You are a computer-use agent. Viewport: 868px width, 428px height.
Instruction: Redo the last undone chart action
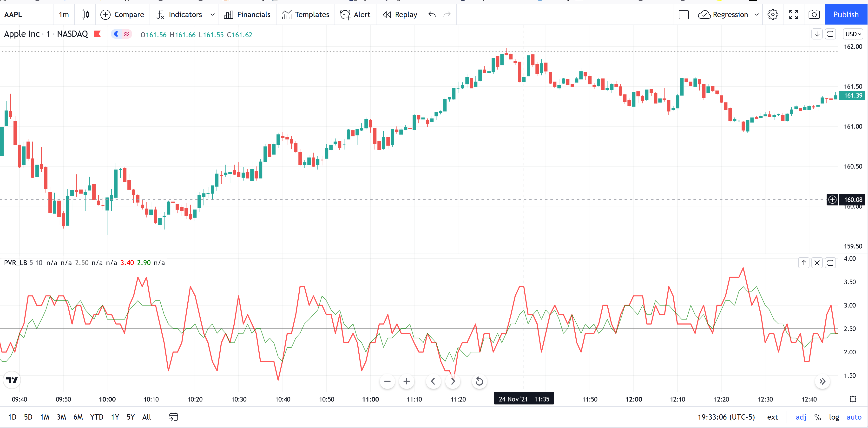pyautogui.click(x=447, y=14)
